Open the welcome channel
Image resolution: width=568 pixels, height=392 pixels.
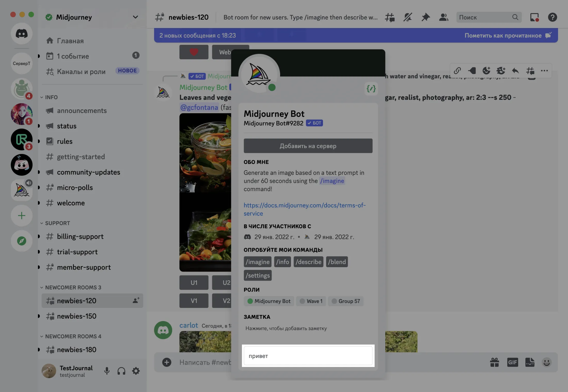pos(92,203)
